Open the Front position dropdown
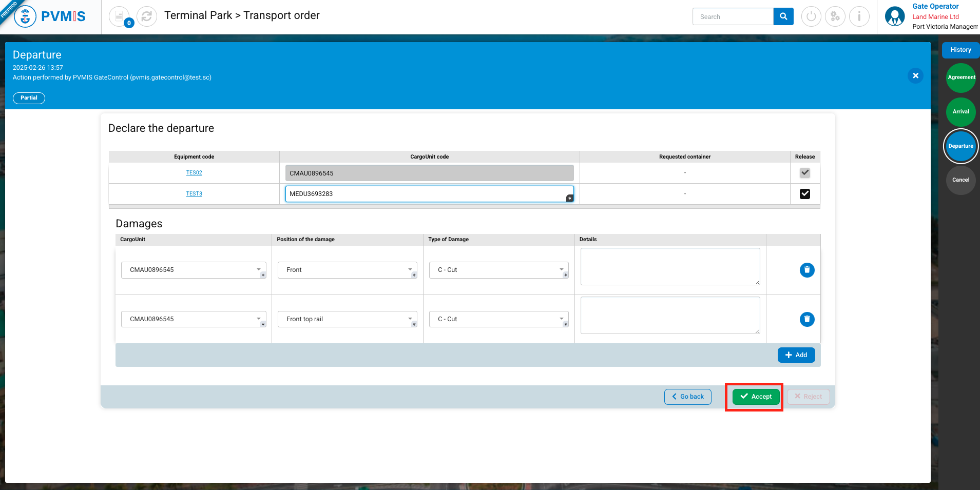Viewport: 980px width, 490px height. point(348,270)
